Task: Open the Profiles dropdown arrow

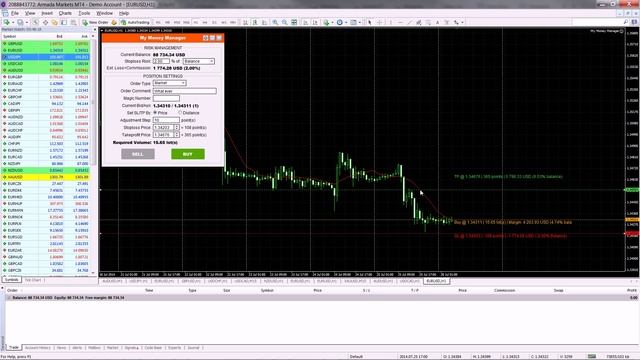Action: (27, 22)
